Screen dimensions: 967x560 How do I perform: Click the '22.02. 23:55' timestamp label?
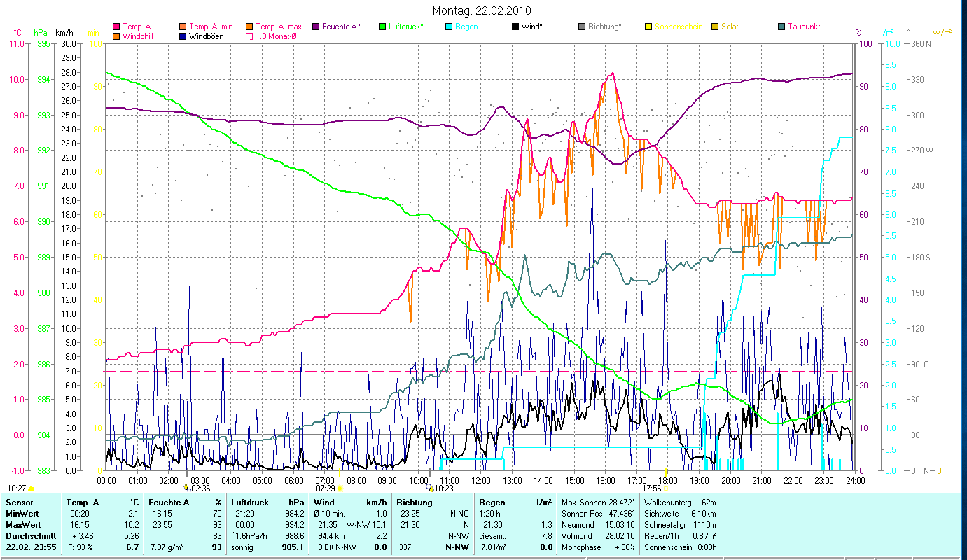tap(31, 547)
